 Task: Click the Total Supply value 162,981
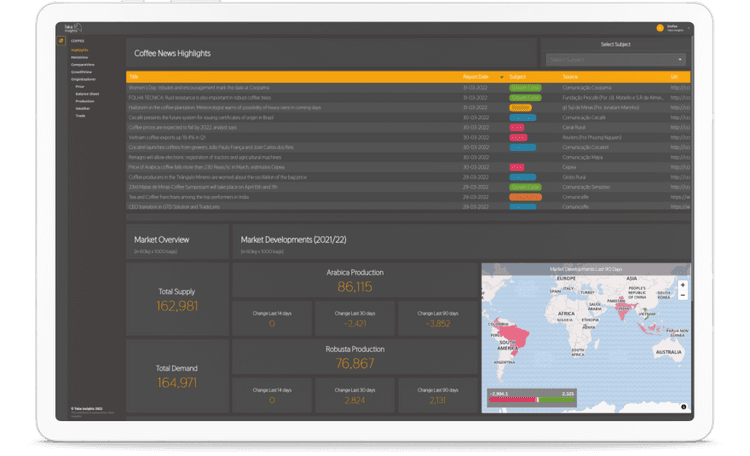[177, 306]
